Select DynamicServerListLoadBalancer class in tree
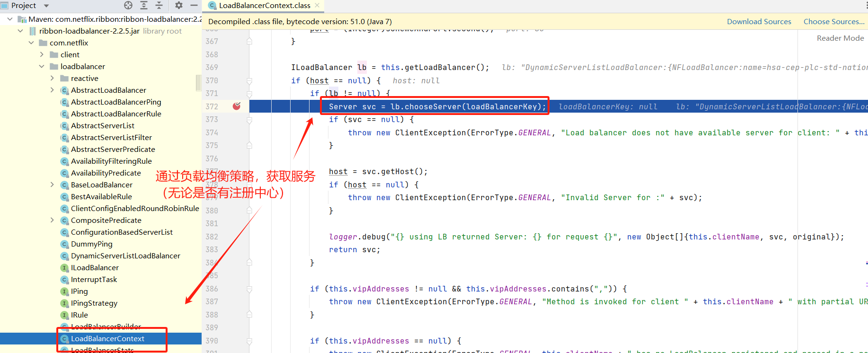Screen dimensions: 868x353 pyautogui.click(x=125, y=256)
